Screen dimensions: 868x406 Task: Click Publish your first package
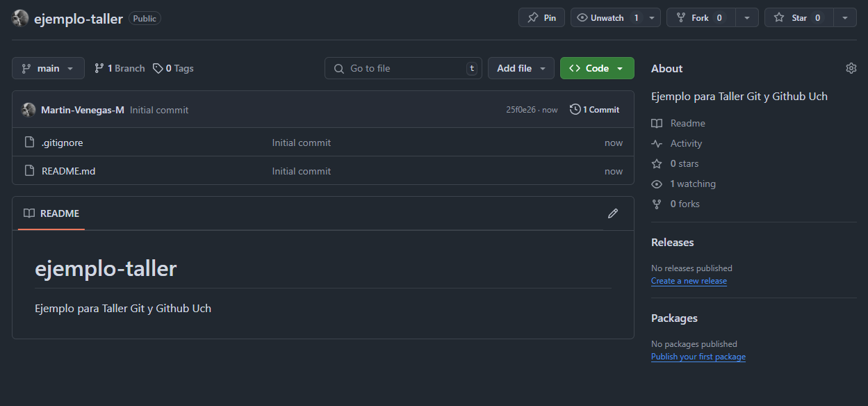coord(698,357)
